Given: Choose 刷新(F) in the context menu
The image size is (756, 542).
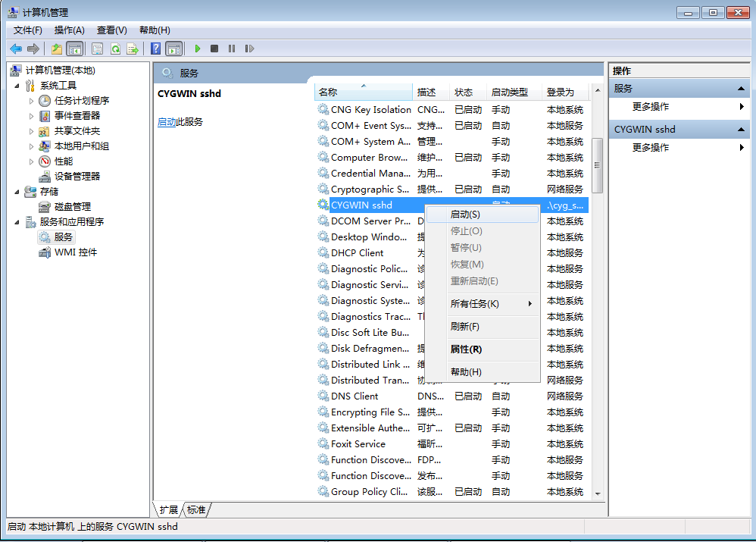Looking at the screenshot, I should 483,327.
